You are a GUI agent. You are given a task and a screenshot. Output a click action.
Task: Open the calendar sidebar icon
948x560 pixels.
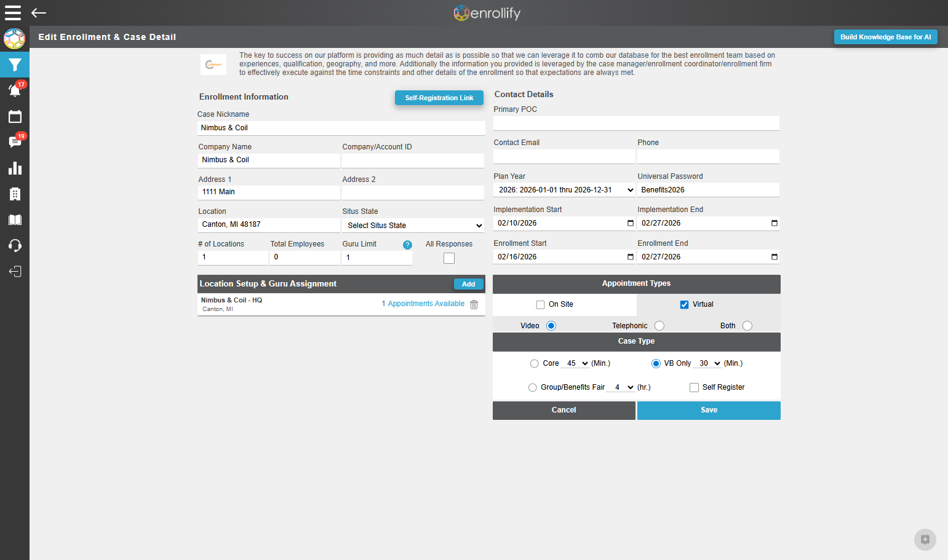coord(15,117)
